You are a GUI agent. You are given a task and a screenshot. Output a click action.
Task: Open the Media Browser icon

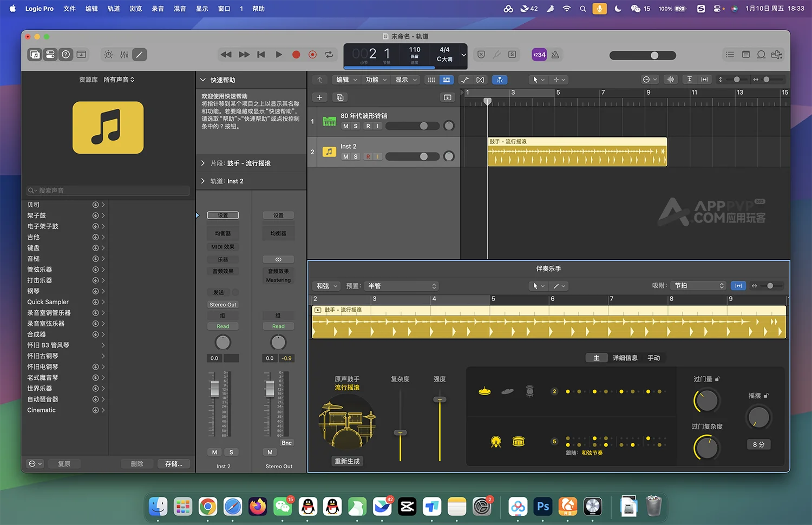pos(777,55)
